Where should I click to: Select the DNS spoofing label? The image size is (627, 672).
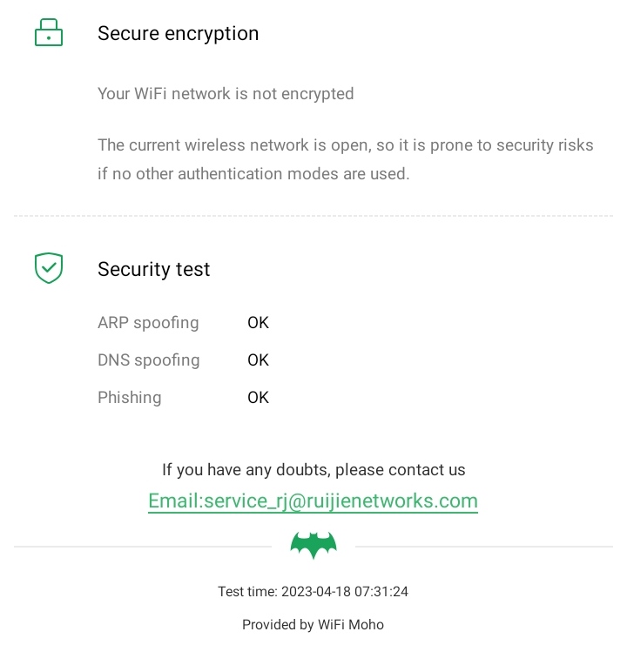tap(148, 360)
